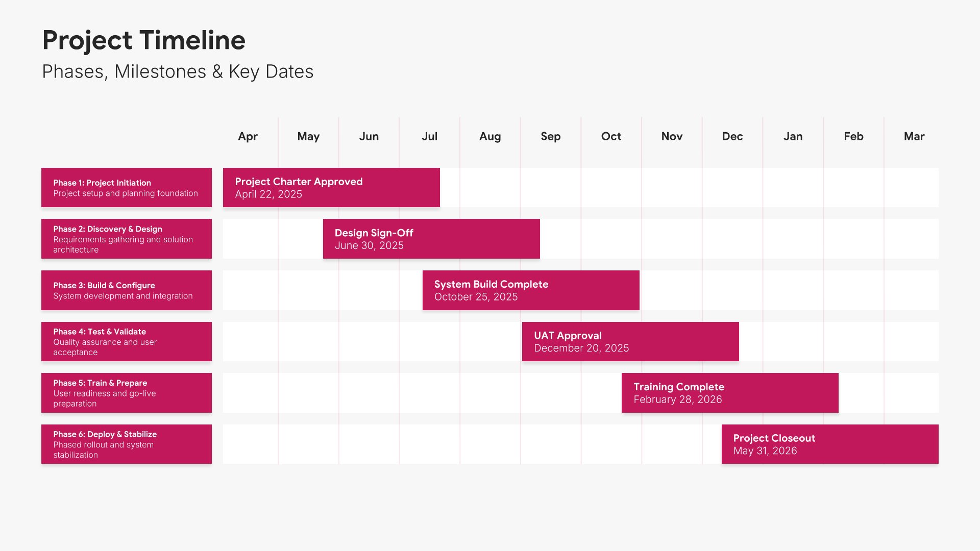Select the Jul month header

tap(429, 136)
